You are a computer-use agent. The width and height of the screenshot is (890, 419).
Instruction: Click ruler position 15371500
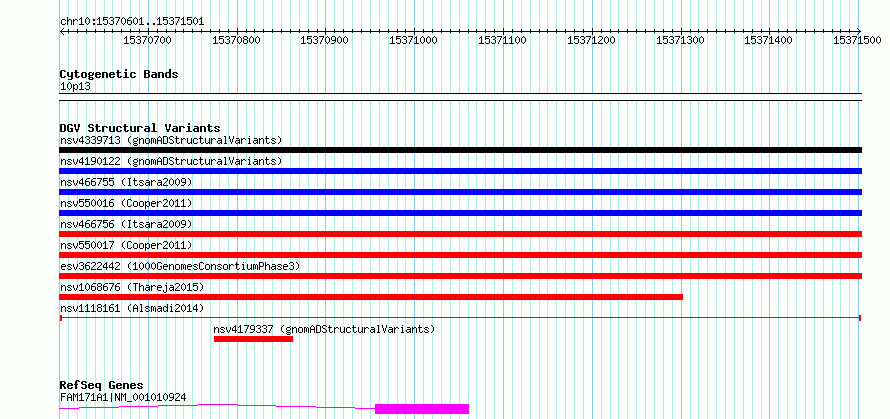pos(857,40)
